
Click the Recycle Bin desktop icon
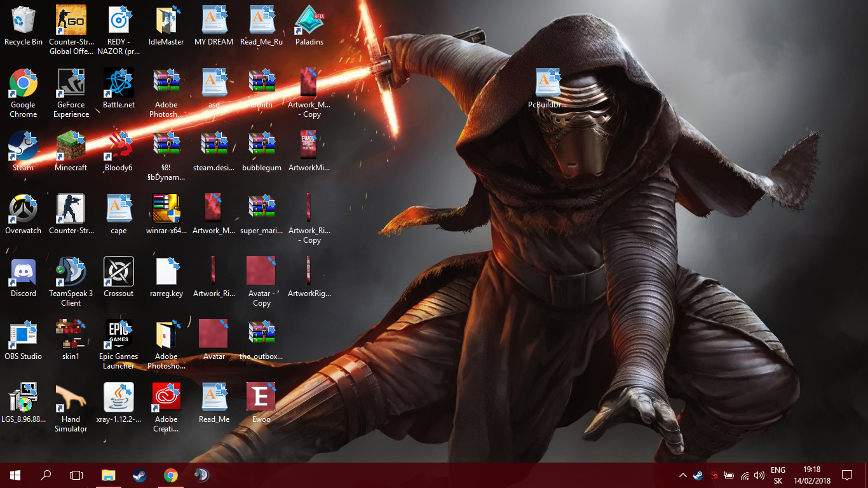click(x=24, y=21)
